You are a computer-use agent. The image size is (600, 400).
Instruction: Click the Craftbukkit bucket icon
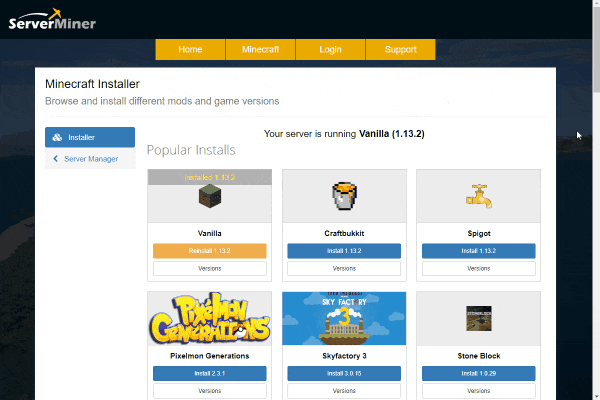point(344,196)
